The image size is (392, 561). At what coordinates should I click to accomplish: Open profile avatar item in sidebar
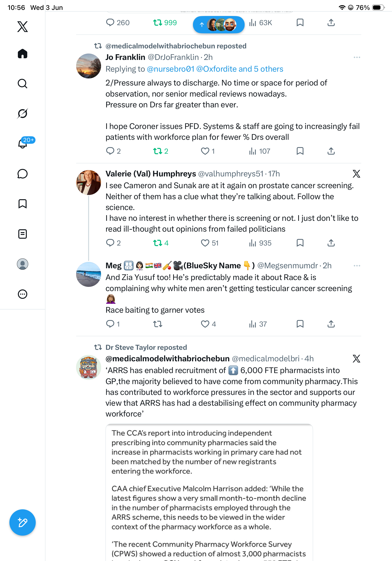pos(23,264)
